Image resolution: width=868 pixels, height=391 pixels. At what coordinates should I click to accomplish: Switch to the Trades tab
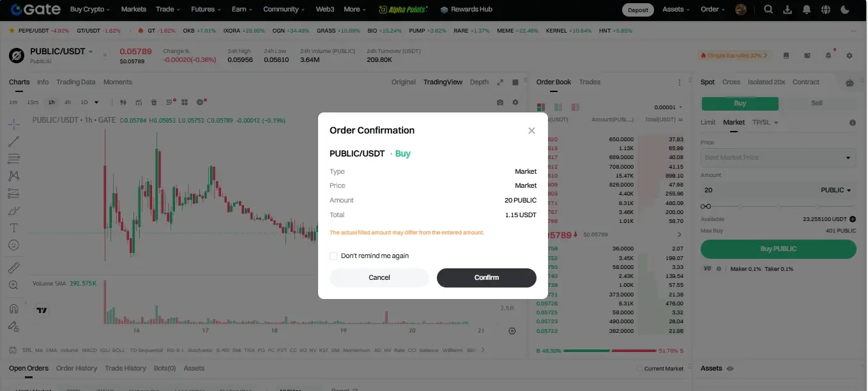590,82
